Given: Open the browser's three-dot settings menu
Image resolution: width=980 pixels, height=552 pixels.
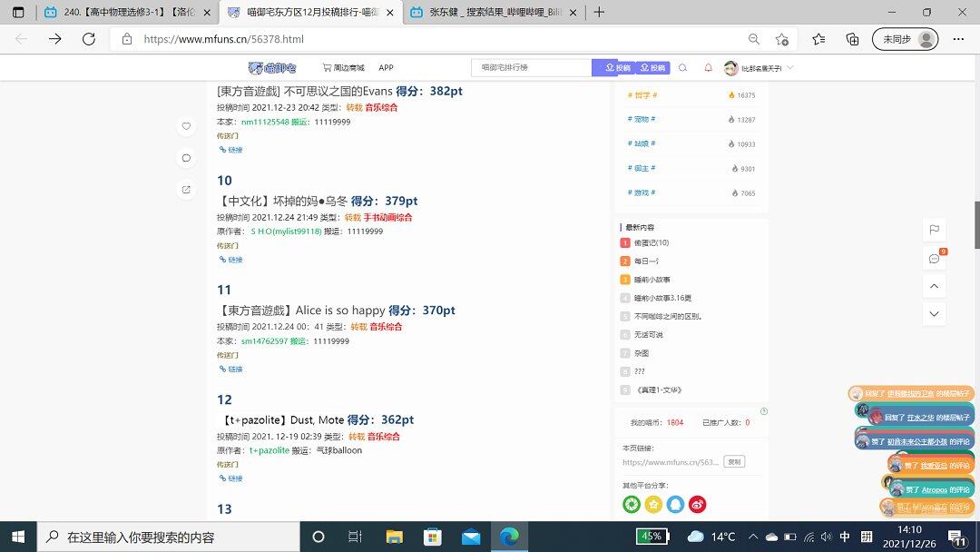Looking at the screenshot, I should point(958,39).
